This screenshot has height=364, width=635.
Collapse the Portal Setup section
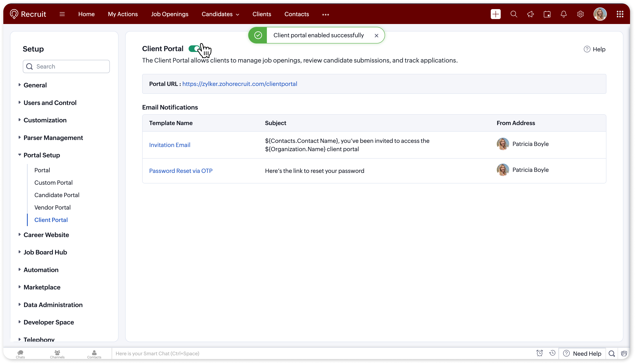click(x=41, y=155)
